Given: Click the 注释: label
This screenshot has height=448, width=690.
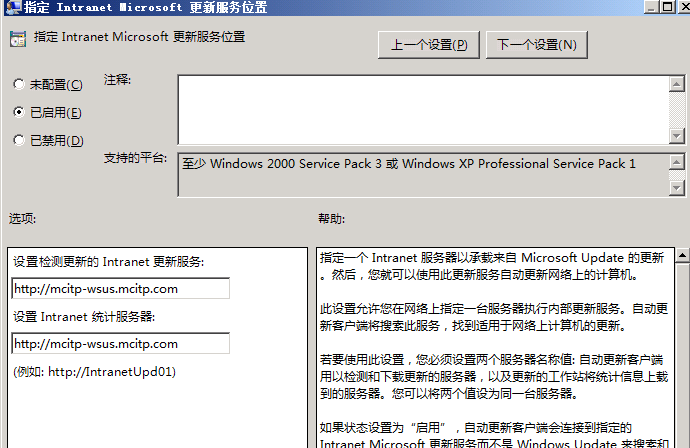Looking at the screenshot, I should click(117, 80).
